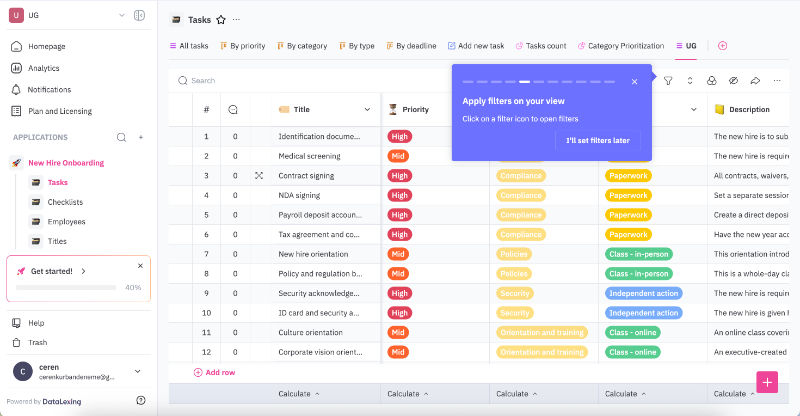Collapse the sidebar panel icon

pos(139,15)
